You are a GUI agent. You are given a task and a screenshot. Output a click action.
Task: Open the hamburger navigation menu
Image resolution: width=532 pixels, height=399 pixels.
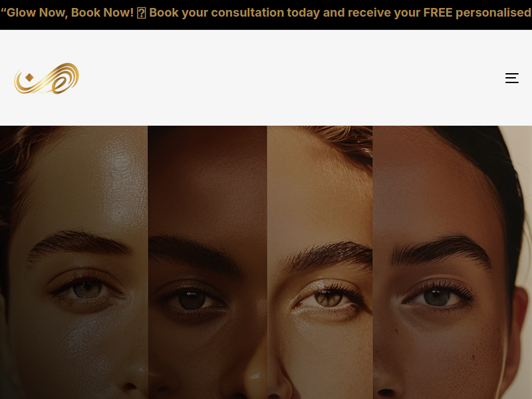(x=511, y=78)
